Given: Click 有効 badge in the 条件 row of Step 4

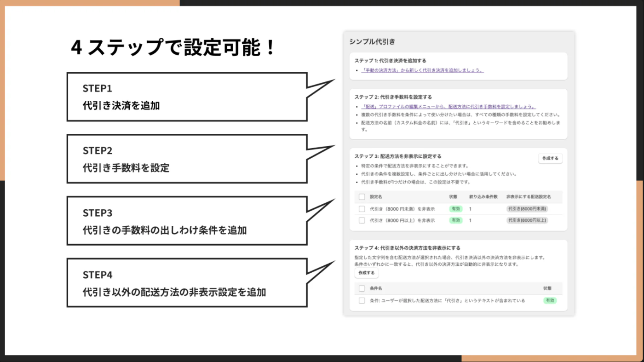Looking at the screenshot, I should point(550,300).
